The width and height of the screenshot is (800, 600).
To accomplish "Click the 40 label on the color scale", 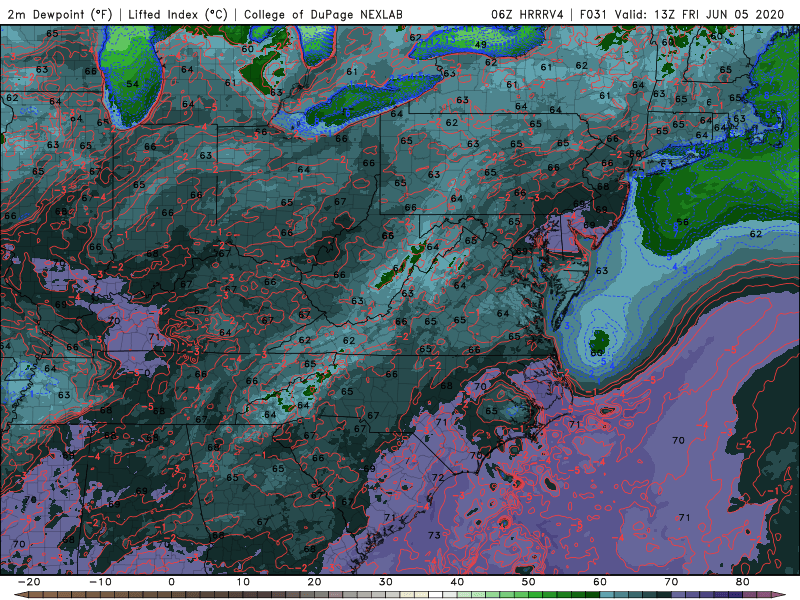I will (457, 582).
